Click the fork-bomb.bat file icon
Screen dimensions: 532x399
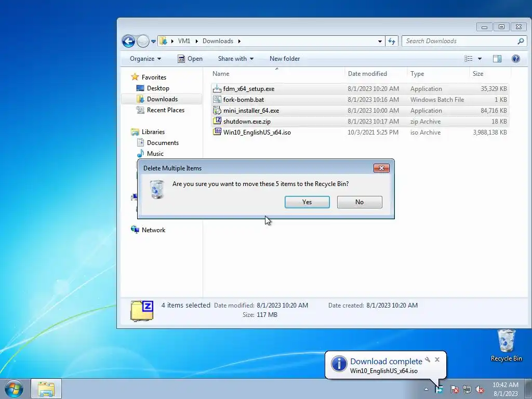tap(217, 100)
